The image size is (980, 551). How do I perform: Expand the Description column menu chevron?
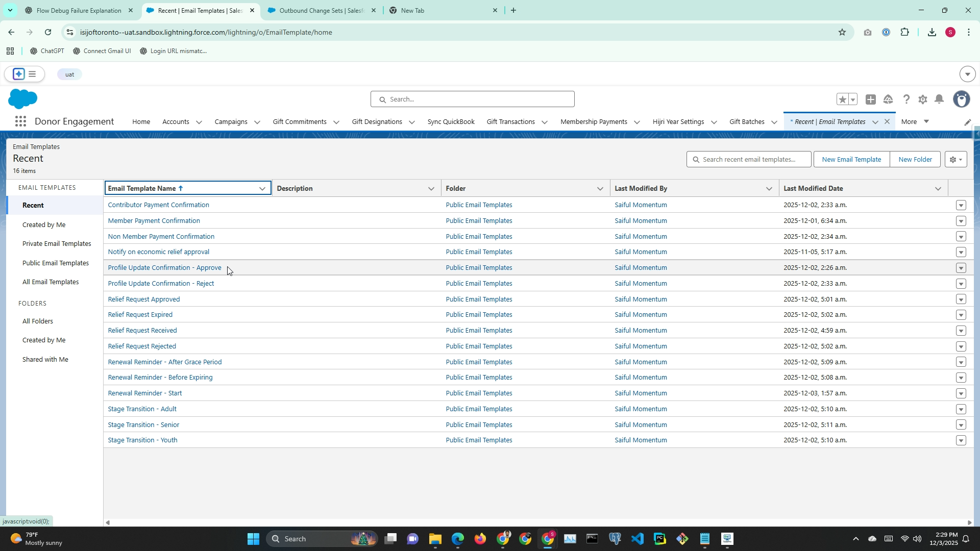tap(431, 189)
